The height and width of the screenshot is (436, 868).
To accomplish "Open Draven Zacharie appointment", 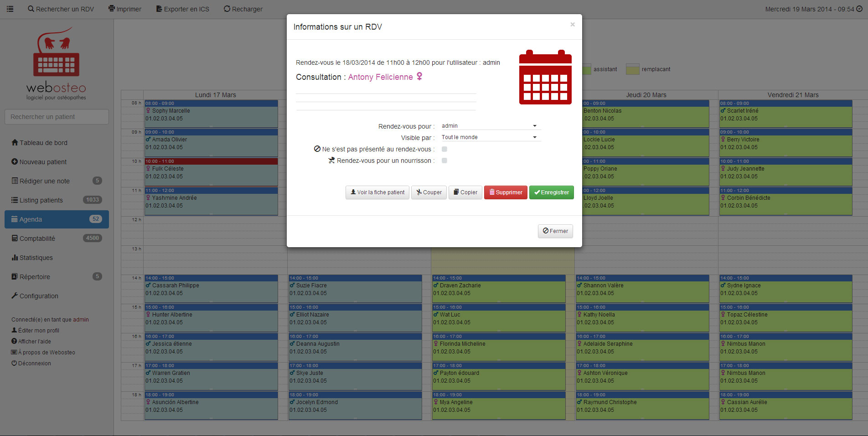I will [499, 289].
